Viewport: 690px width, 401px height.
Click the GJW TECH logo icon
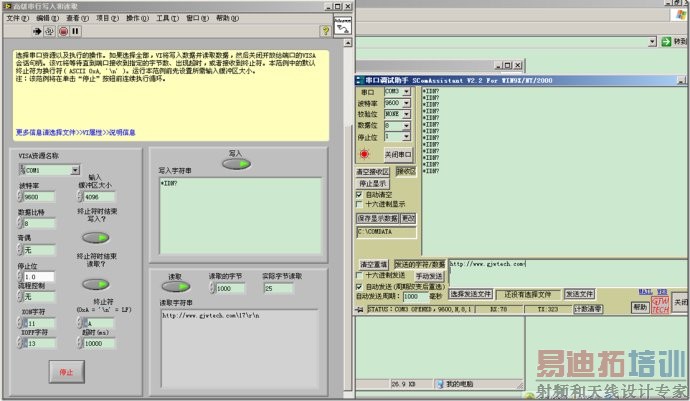pos(660,305)
